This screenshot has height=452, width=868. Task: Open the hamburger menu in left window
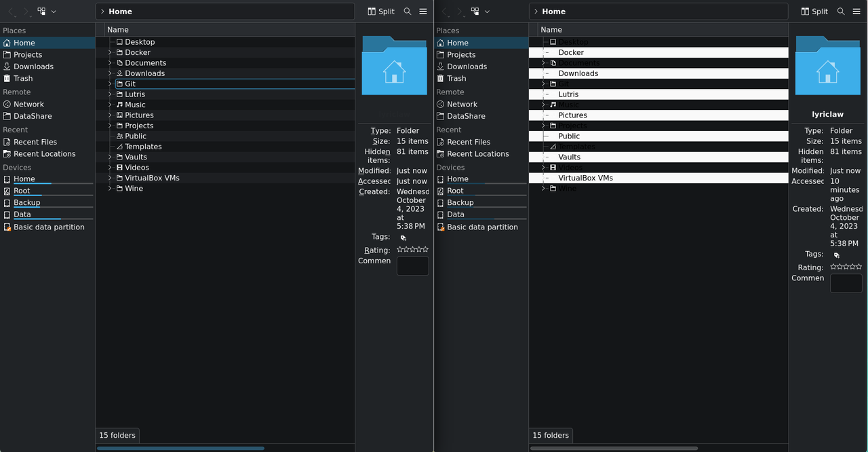(x=423, y=12)
